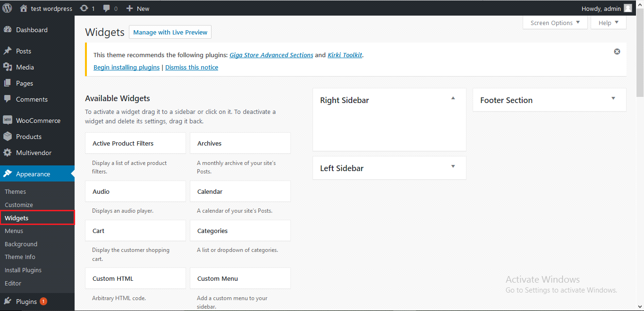The width and height of the screenshot is (644, 311).
Task: Open the comments bubble icon in admin bar
Action: [x=107, y=9]
